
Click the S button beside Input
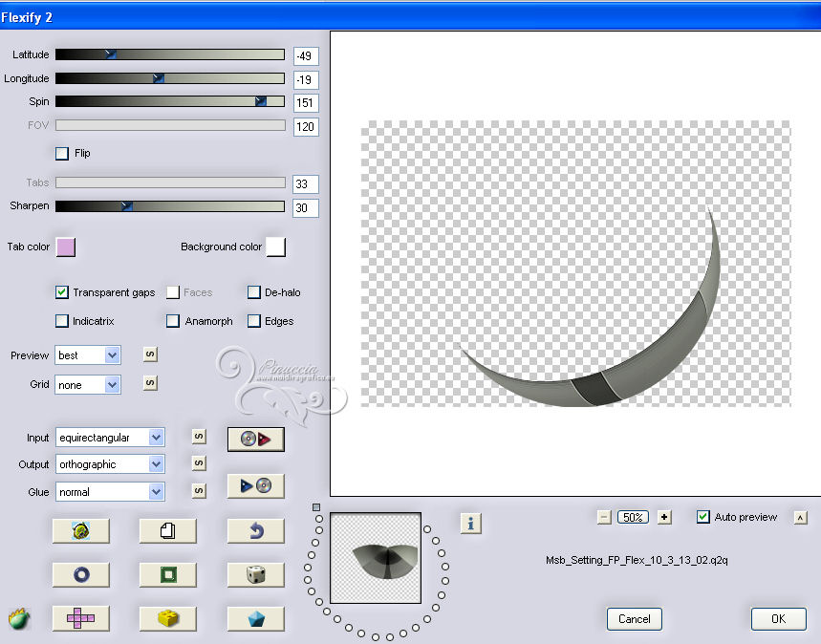click(x=199, y=437)
